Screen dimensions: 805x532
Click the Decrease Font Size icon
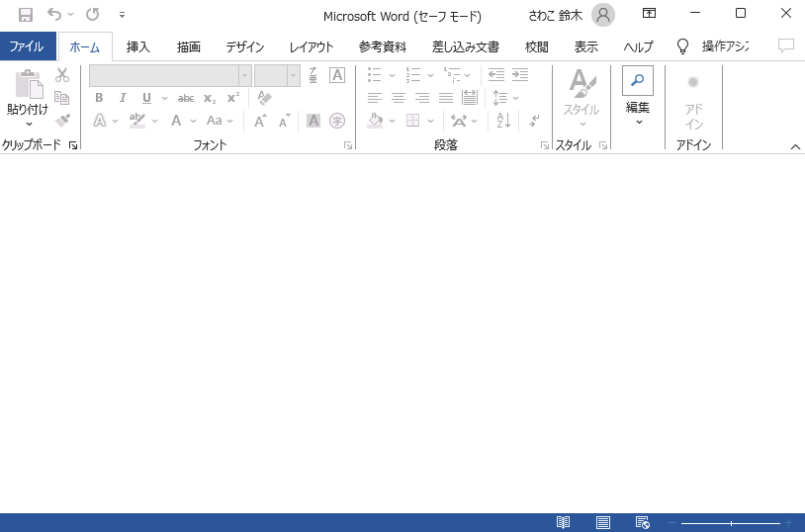(x=284, y=121)
